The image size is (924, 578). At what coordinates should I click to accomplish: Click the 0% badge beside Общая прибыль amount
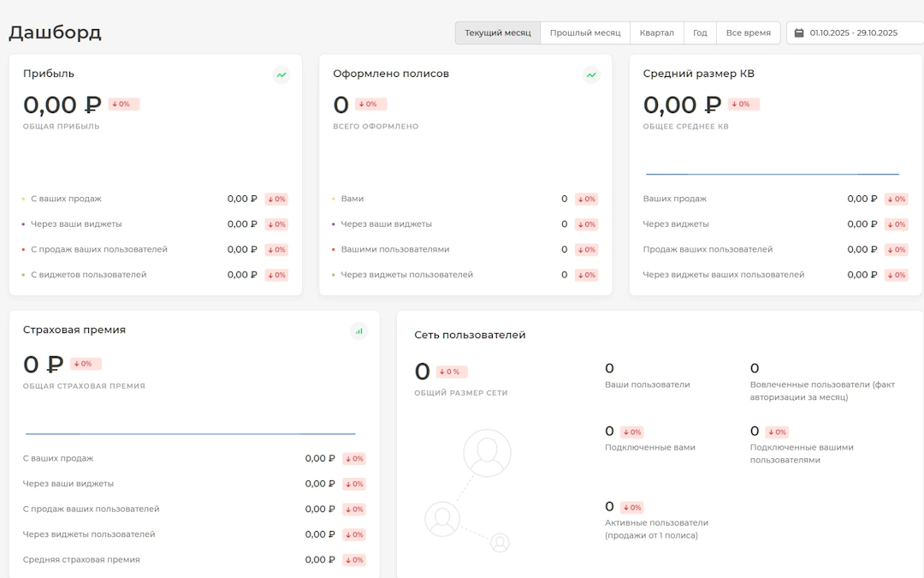(124, 104)
